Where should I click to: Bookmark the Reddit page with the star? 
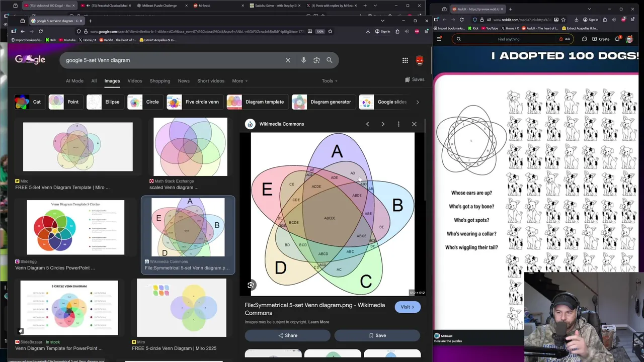(x=563, y=20)
